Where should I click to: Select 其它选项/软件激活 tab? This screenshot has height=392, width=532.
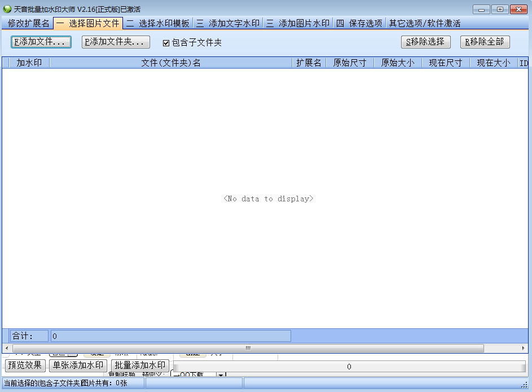click(x=425, y=23)
